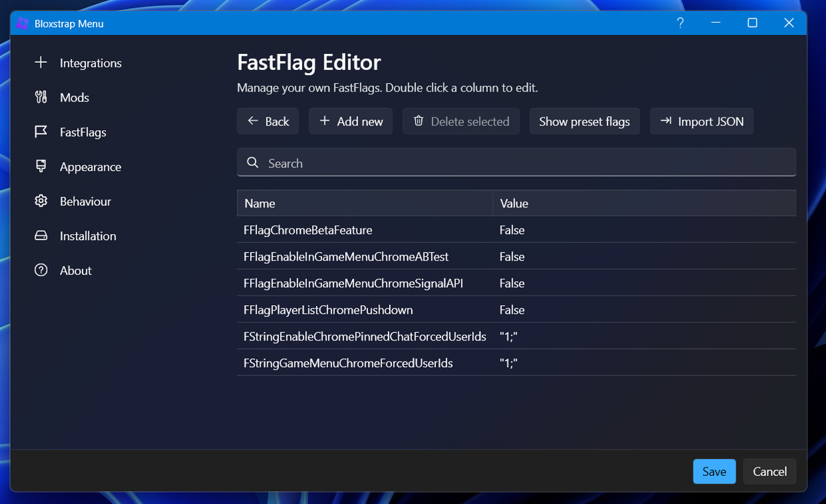
Task: Cancel and discard changes
Action: (x=770, y=472)
